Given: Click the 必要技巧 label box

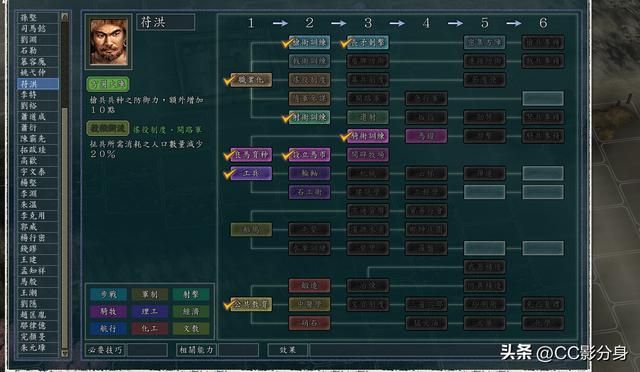Looking at the screenshot, I should (106, 350).
